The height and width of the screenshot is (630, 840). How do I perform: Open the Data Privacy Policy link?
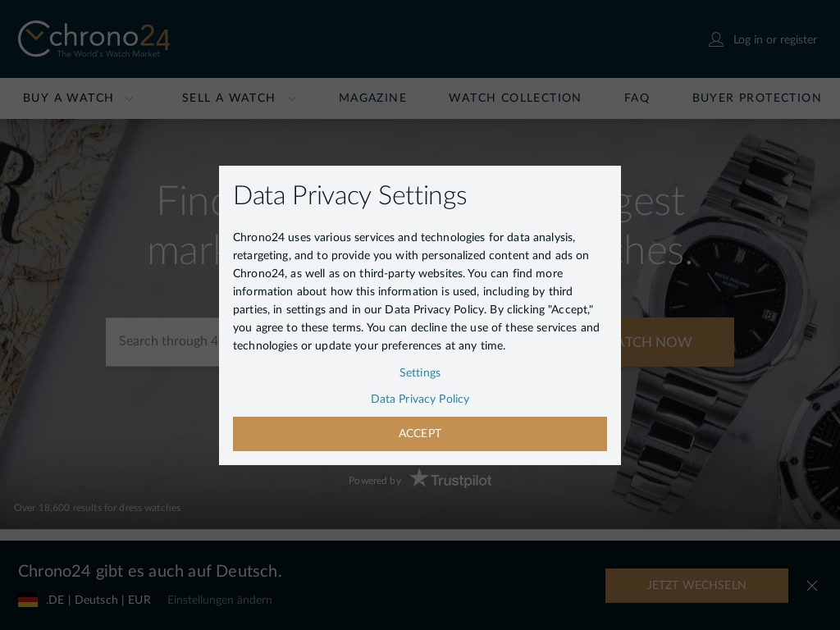point(420,399)
